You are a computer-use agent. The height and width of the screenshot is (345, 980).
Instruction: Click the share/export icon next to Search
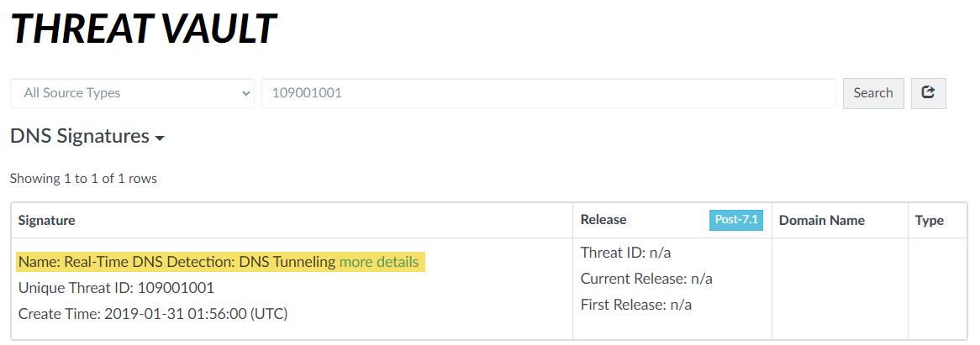(x=928, y=93)
